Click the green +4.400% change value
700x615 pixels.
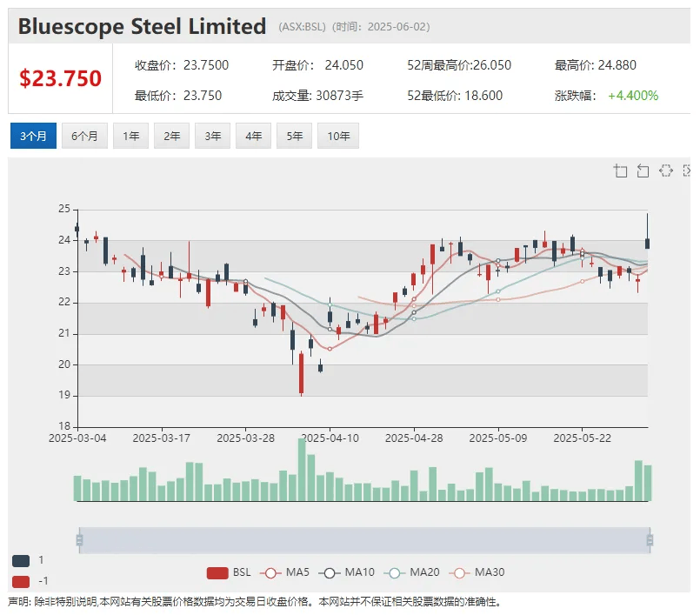pyautogui.click(x=633, y=96)
